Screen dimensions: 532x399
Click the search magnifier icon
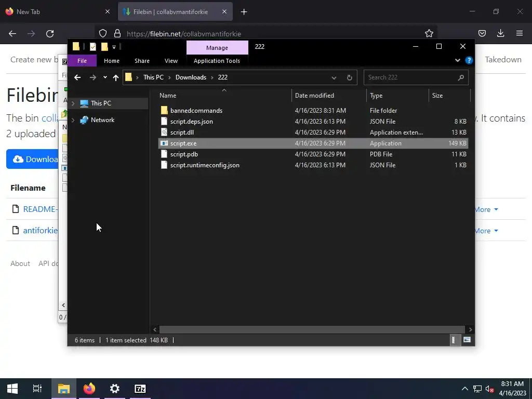click(x=461, y=78)
